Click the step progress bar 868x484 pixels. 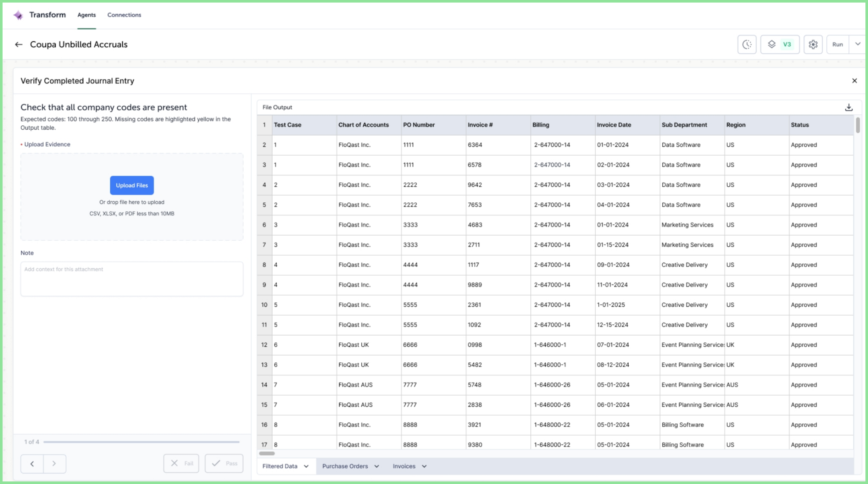141,442
